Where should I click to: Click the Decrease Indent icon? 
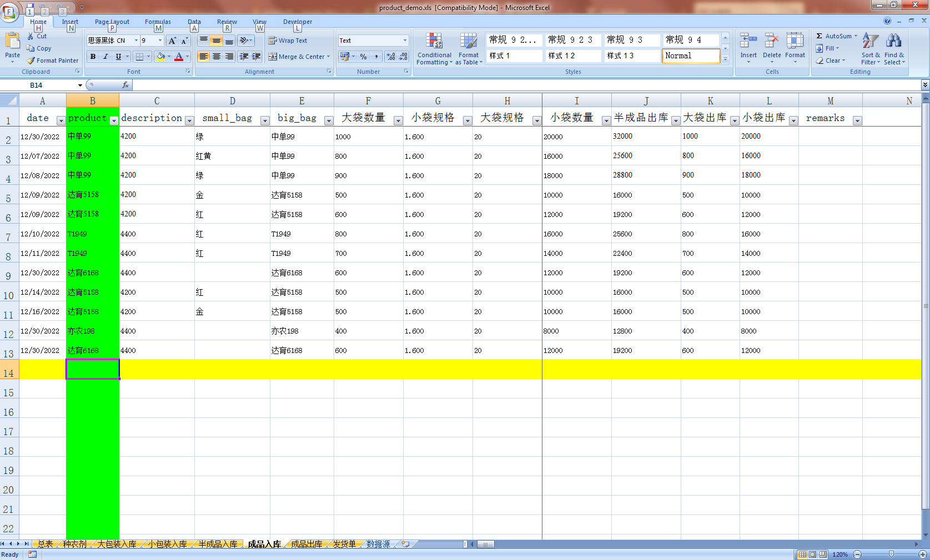click(x=244, y=57)
